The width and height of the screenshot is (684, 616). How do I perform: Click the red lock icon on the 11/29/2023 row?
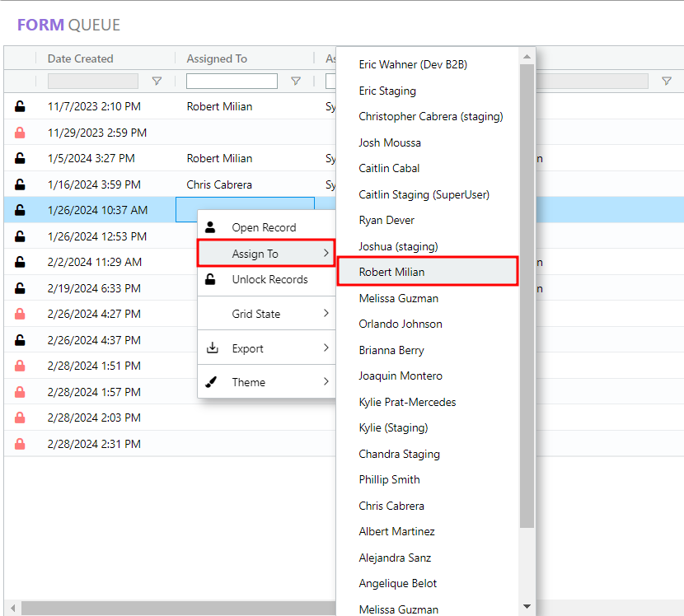[20, 133]
